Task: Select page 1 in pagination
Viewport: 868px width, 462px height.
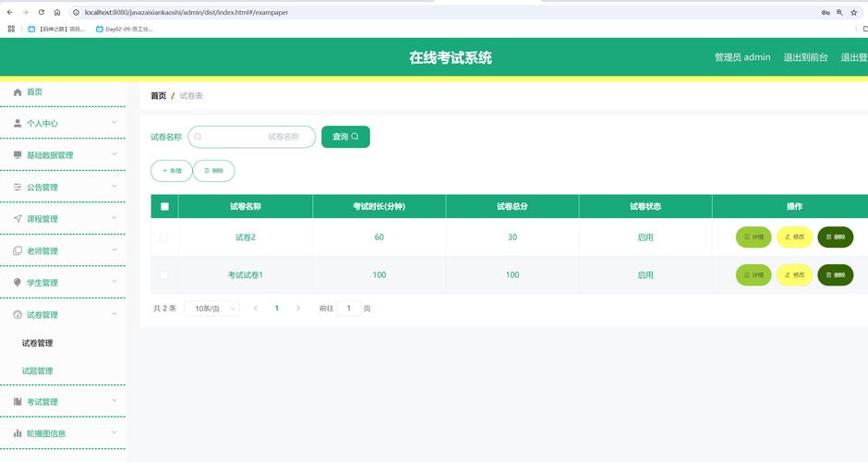Action: tap(277, 309)
